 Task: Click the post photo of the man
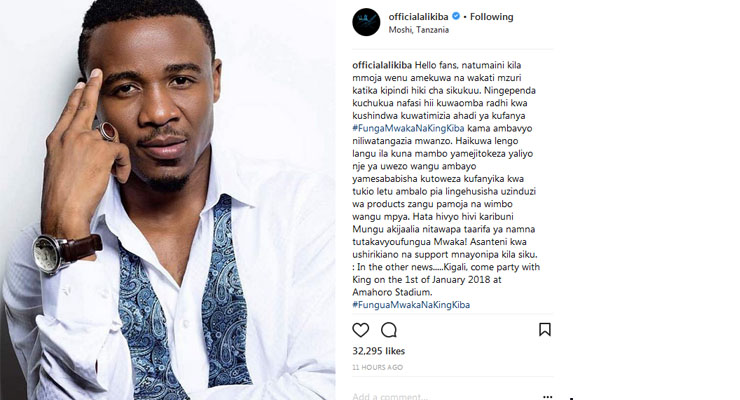coord(168,200)
